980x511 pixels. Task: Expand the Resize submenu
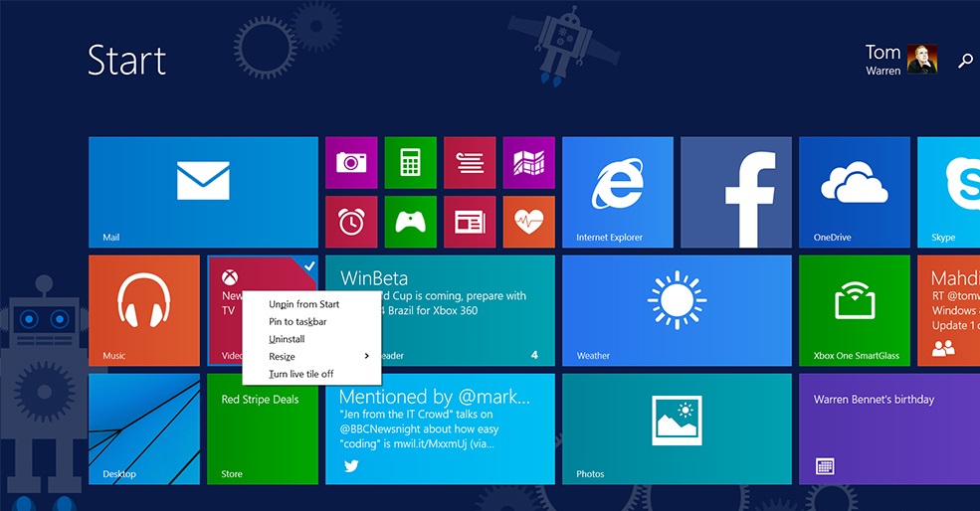(311, 357)
